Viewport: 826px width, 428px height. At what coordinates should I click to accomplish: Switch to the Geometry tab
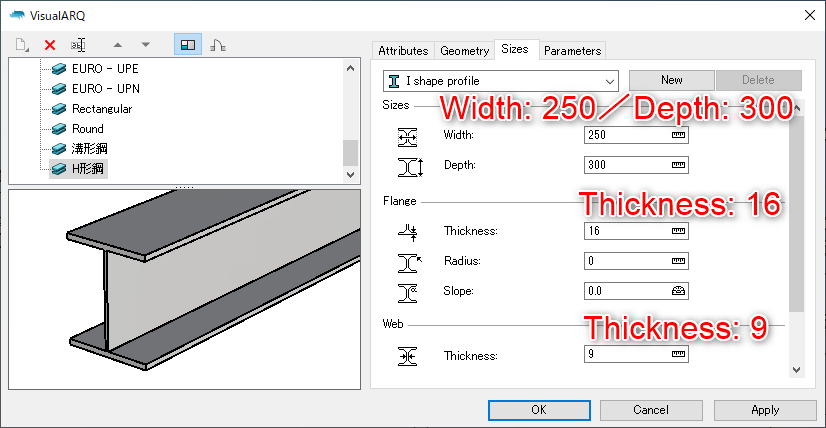[465, 51]
